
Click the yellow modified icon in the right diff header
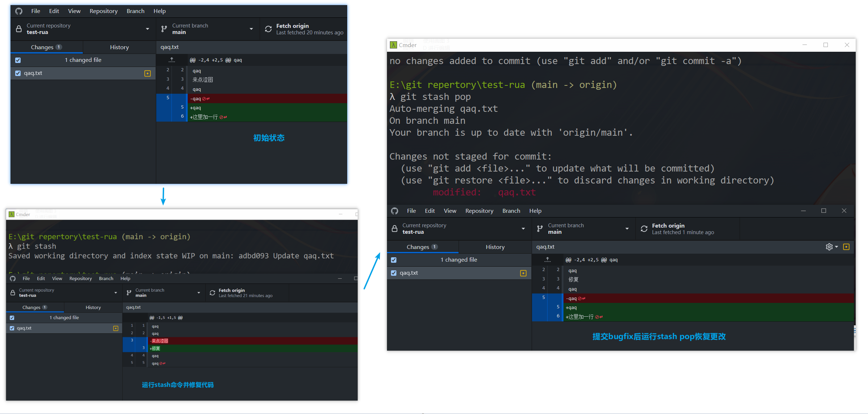click(x=846, y=247)
